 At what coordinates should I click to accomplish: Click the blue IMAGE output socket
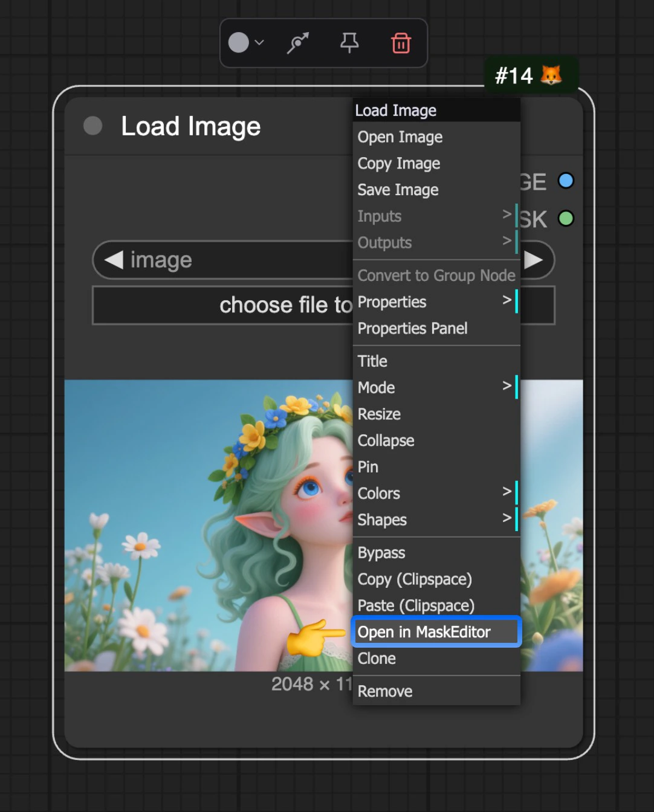pyautogui.click(x=566, y=180)
